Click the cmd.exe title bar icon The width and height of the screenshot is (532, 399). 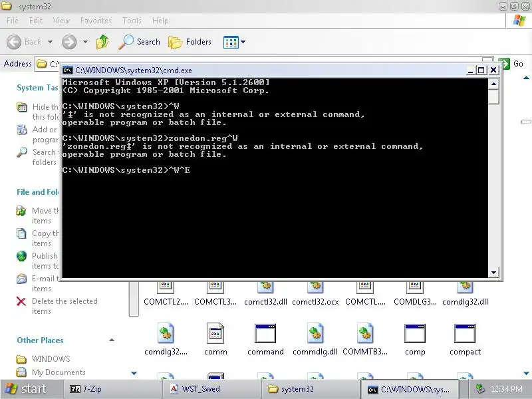pos(68,70)
